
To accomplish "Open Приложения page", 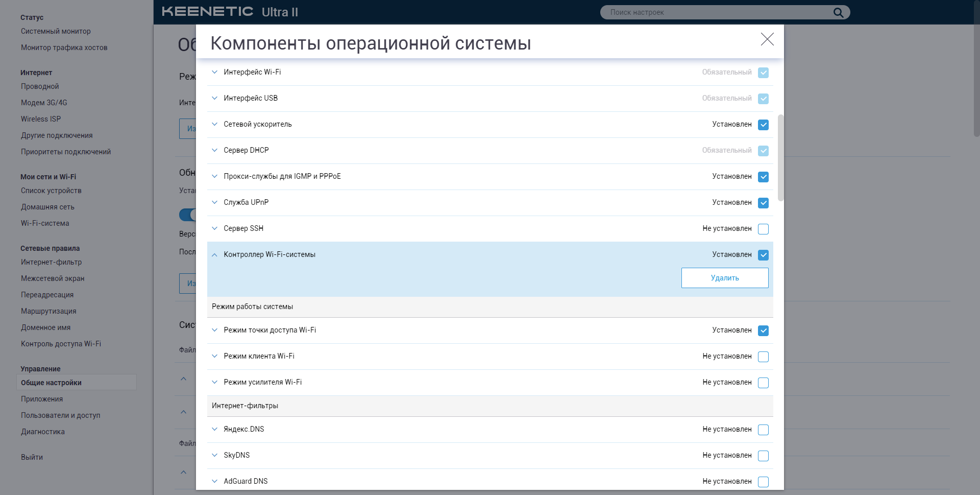I will point(42,399).
